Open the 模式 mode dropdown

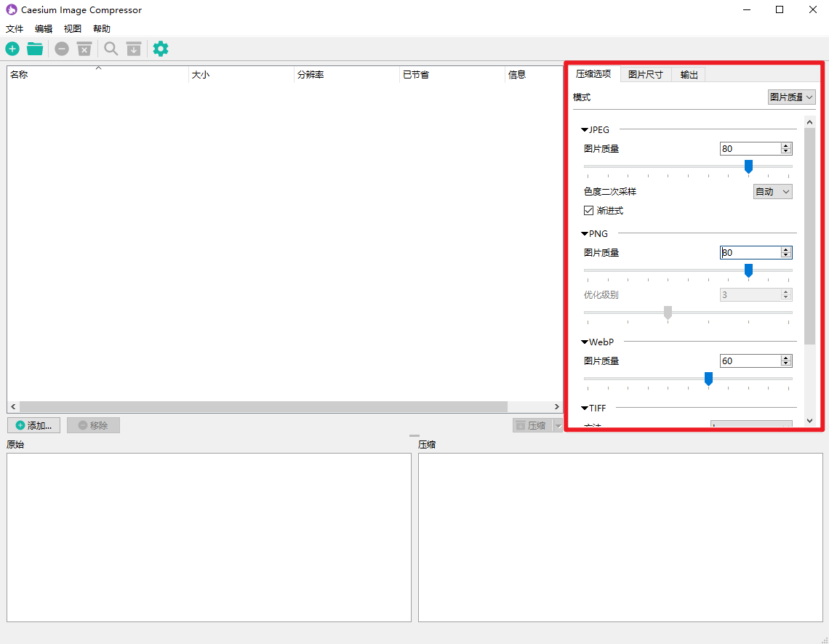(792, 97)
